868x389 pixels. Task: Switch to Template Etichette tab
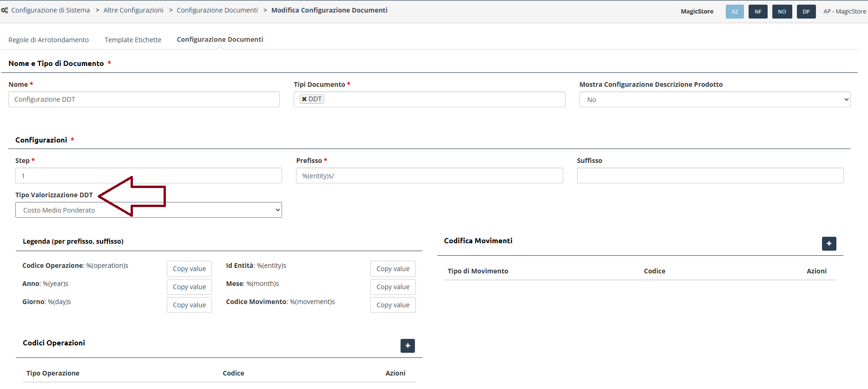133,40
